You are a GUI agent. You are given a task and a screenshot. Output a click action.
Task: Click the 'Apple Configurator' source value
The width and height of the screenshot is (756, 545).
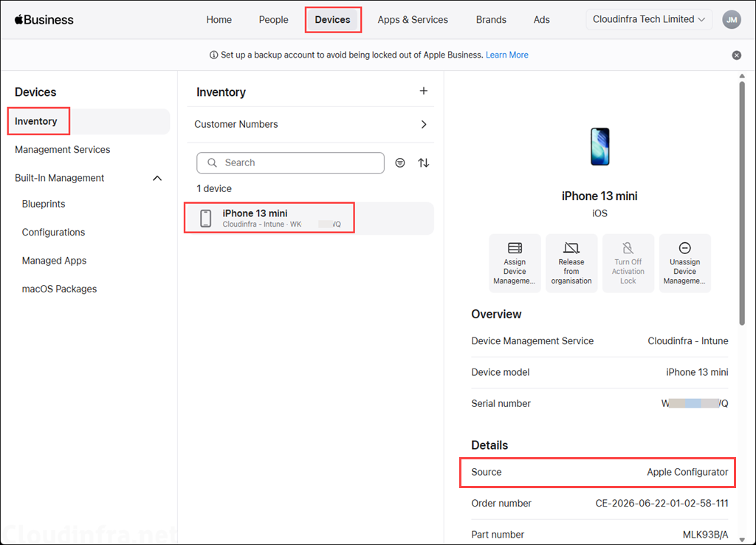pos(687,472)
